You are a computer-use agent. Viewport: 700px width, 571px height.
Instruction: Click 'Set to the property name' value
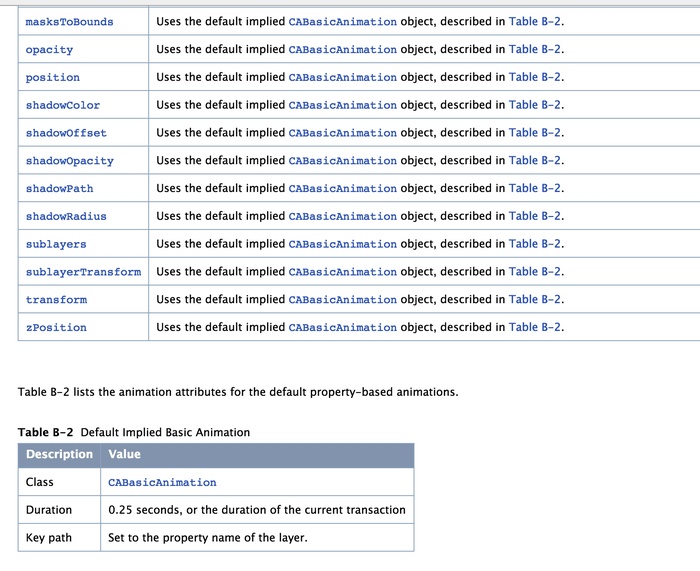coord(208,538)
